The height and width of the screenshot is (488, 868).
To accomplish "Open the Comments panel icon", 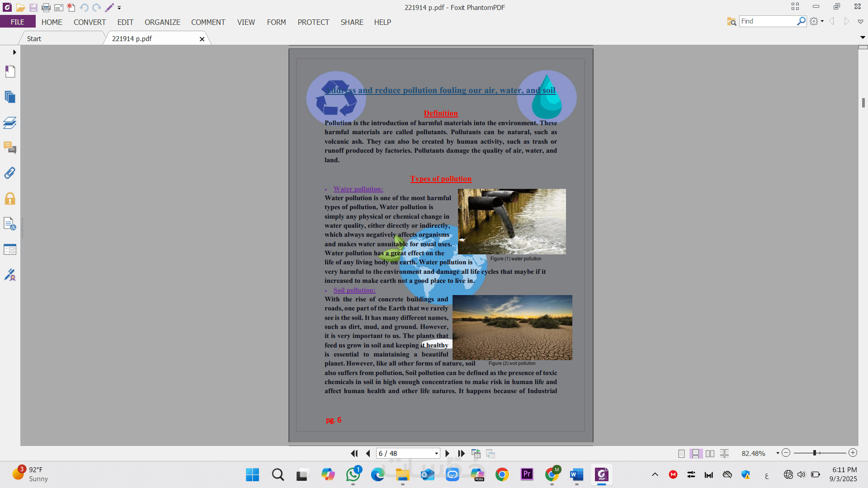I will [10, 148].
